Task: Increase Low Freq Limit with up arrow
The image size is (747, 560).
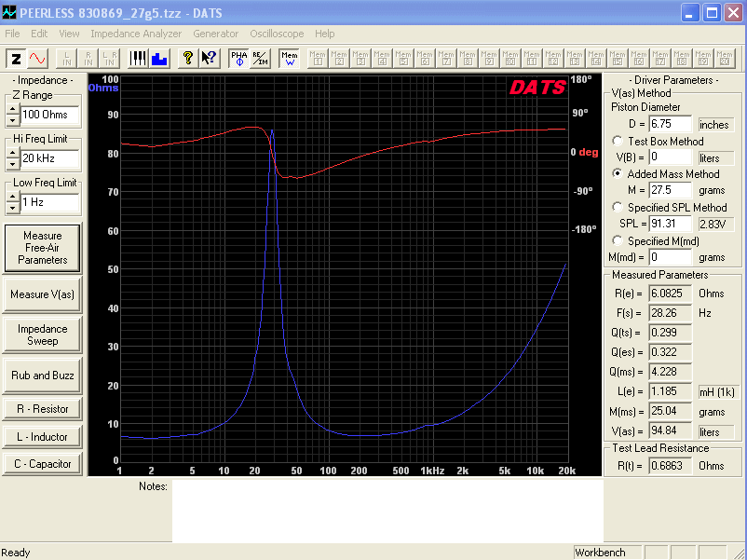Action: [x=13, y=198]
